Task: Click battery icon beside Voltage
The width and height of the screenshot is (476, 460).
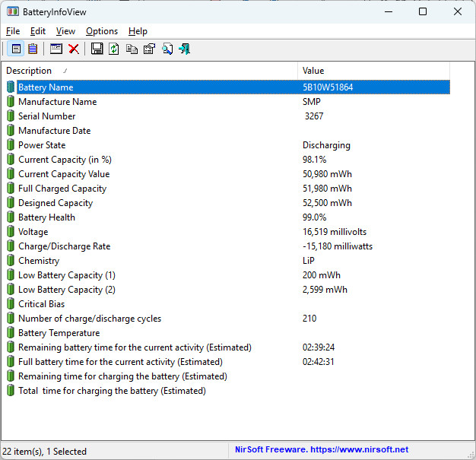Action: coord(11,232)
